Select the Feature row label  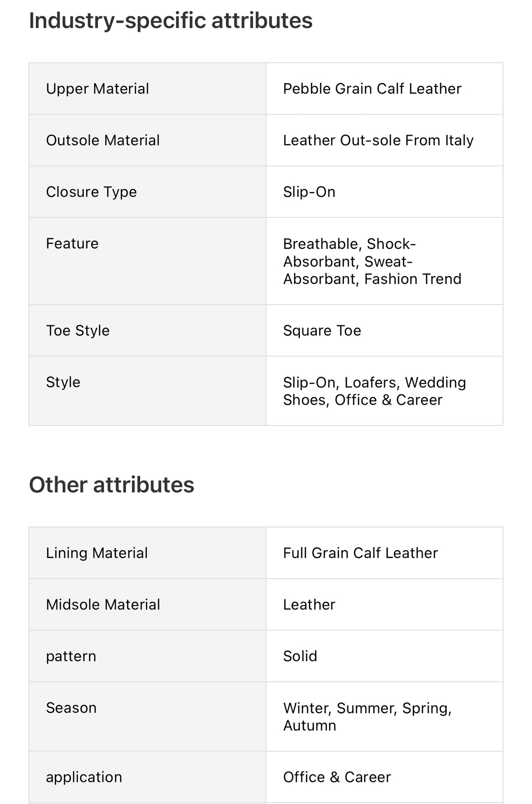pyautogui.click(x=72, y=244)
